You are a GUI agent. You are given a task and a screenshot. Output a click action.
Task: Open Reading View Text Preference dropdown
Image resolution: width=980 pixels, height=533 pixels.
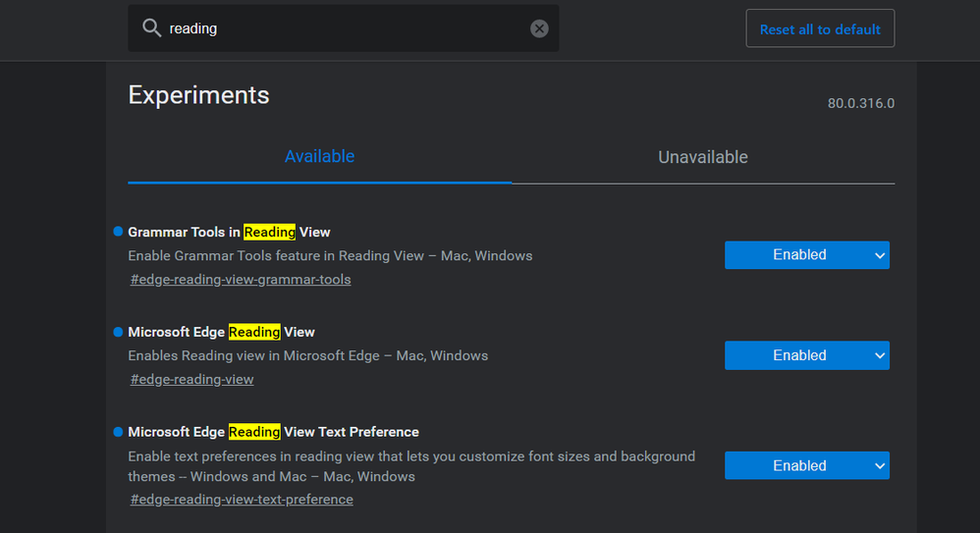[x=807, y=465]
